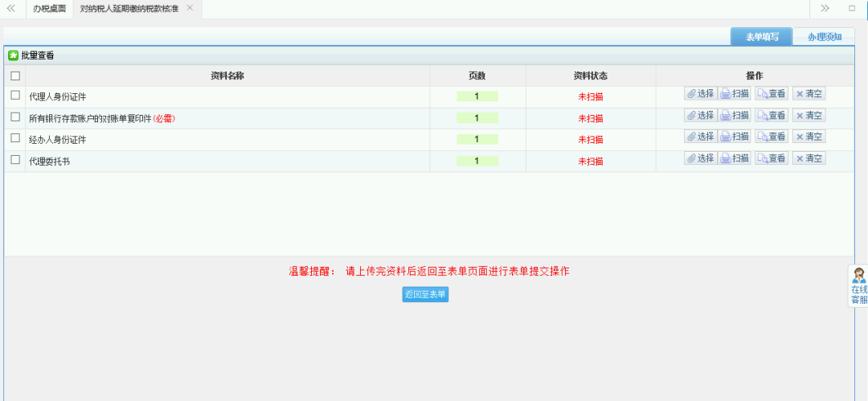Click page count field for 所有银行存款账户的对账单复印件
The image size is (868, 401).
pyautogui.click(x=477, y=118)
